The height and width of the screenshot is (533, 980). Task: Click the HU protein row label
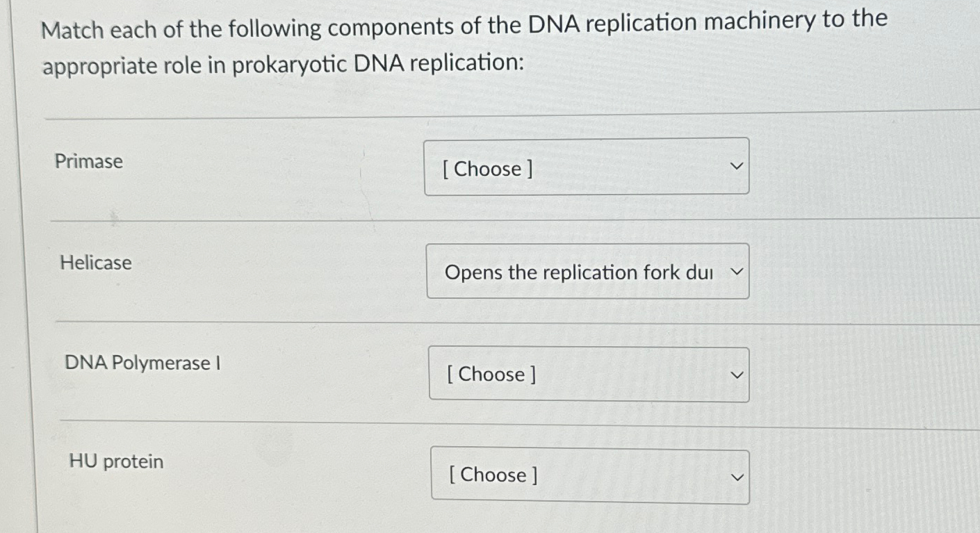coord(116,461)
